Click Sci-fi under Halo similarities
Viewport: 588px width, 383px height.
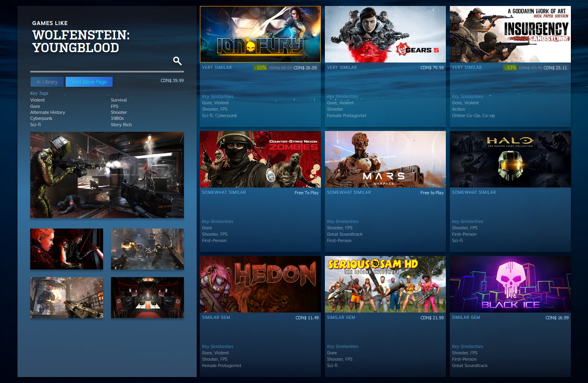(457, 240)
